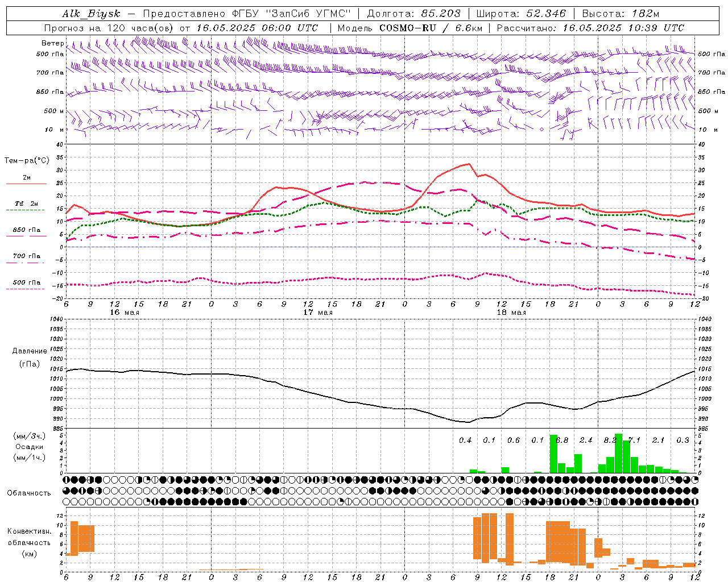This screenshot has width=728, height=582.
Task: Click the pink dotted line sample under legend 500 гПа
Action: pyautogui.click(x=25, y=289)
